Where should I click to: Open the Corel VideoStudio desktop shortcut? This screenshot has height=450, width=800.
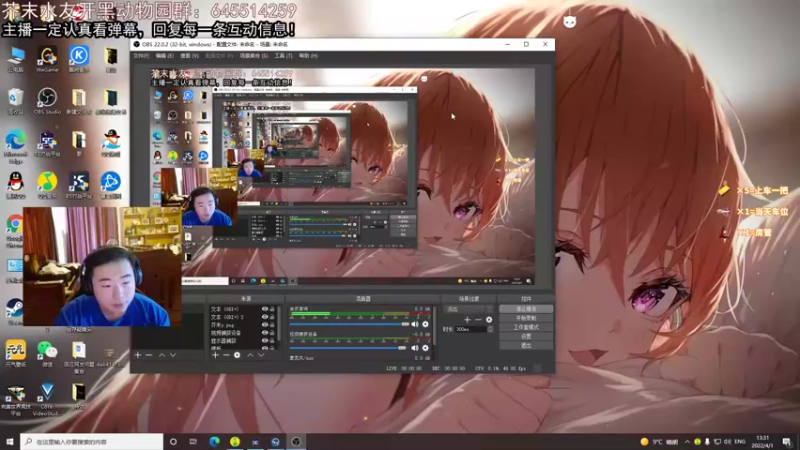tap(46, 399)
